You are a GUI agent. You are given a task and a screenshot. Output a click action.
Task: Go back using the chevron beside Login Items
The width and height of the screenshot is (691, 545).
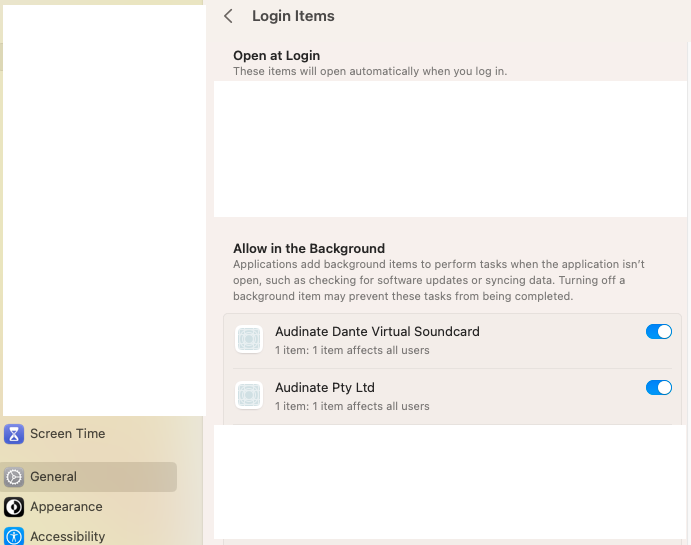(x=229, y=16)
